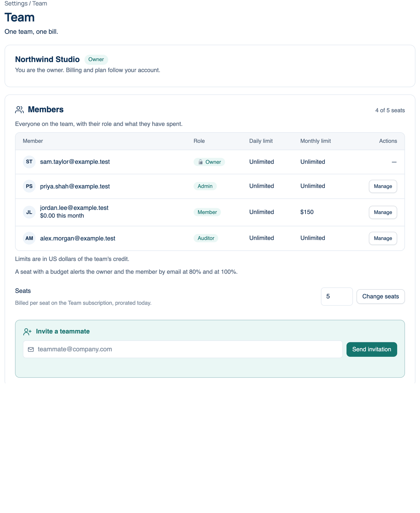Send the invitation

pyautogui.click(x=372, y=349)
